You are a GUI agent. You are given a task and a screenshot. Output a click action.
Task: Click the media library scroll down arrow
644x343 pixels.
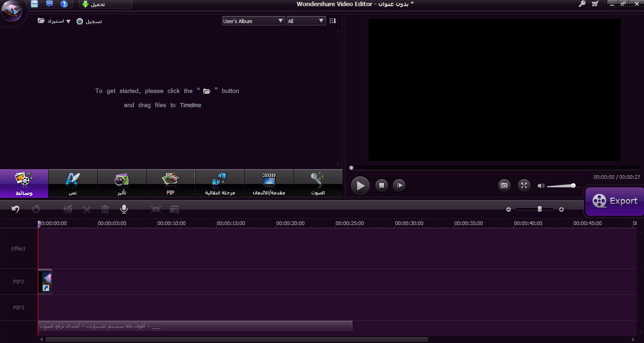pyautogui.click(x=338, y=164)
